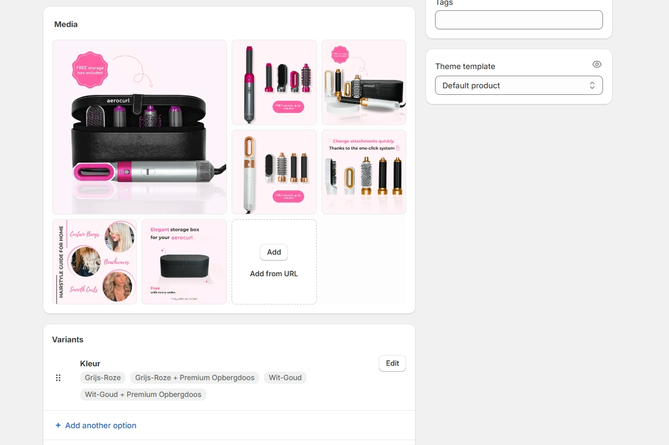The image size is (669, 445).
Task: Select the pink styler with four attachments thumbnail
Action: point(274,82)
